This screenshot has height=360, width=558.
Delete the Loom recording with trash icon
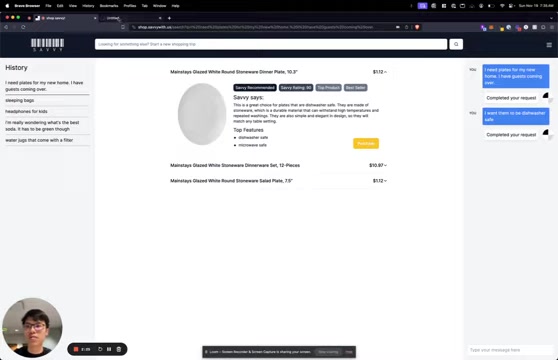(x=119, y=349)
